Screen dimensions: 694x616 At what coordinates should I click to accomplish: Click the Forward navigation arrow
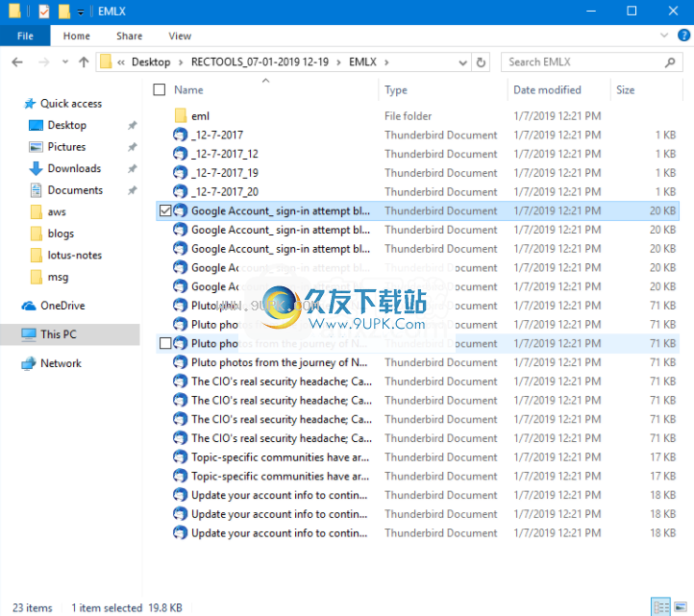click(x=44, y=62)
